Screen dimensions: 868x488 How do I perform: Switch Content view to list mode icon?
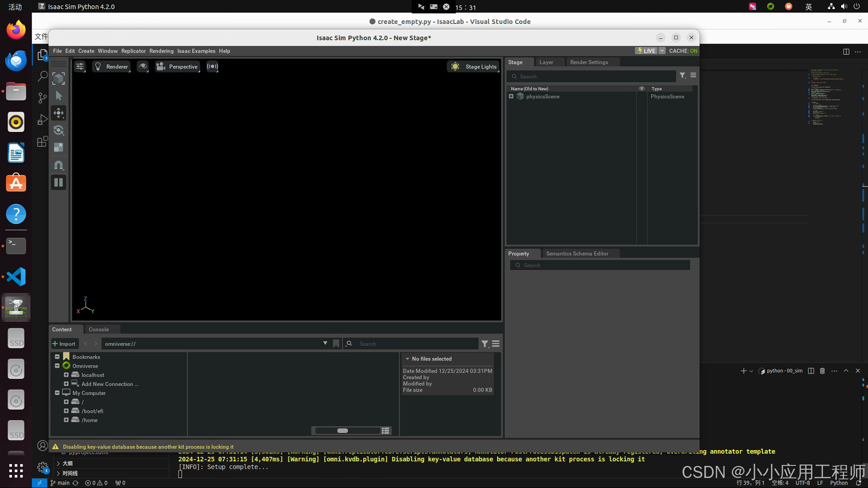(385, 430)
